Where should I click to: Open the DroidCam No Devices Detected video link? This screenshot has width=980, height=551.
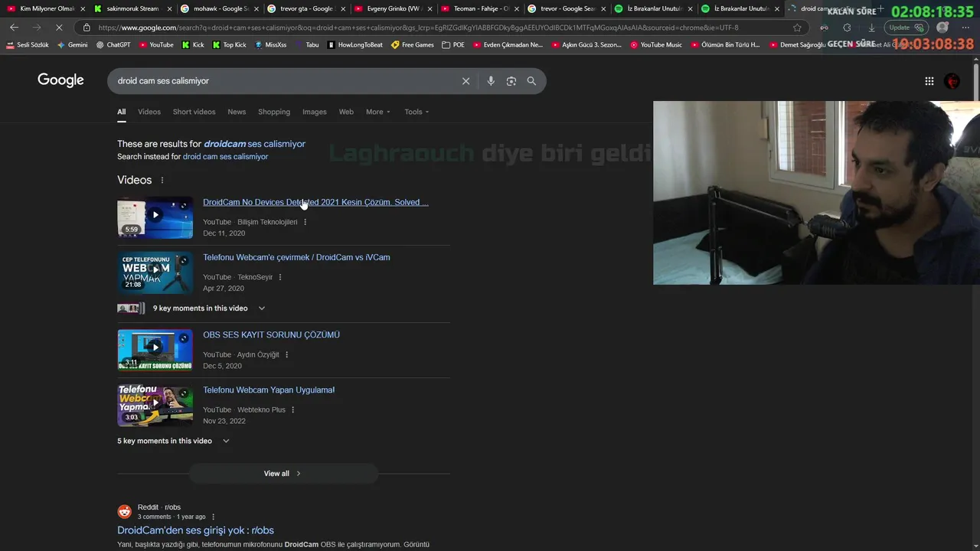315,203
